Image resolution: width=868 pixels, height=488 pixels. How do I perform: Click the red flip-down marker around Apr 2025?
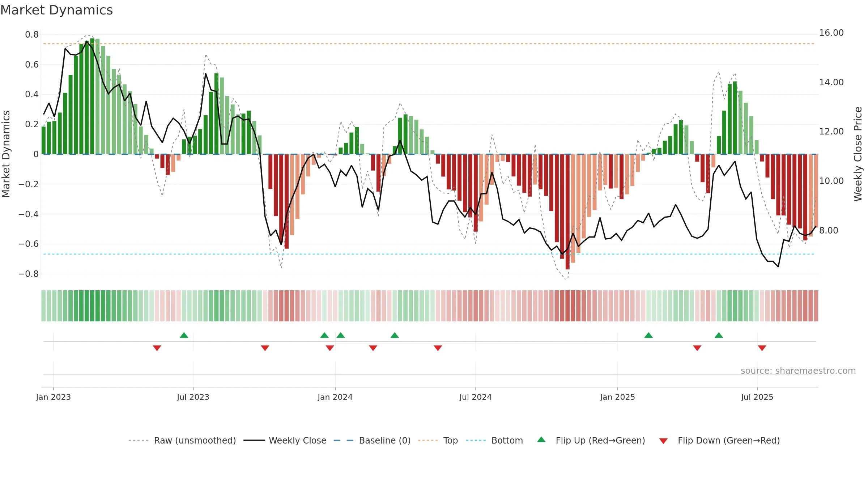pyautogui.click(x=697, y=348)
